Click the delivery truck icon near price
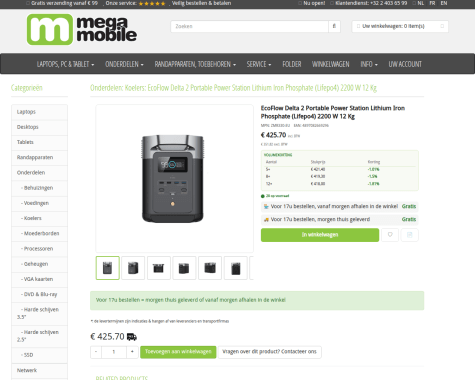This screenshot has width=475, height=380. click(x=132, y=337)
